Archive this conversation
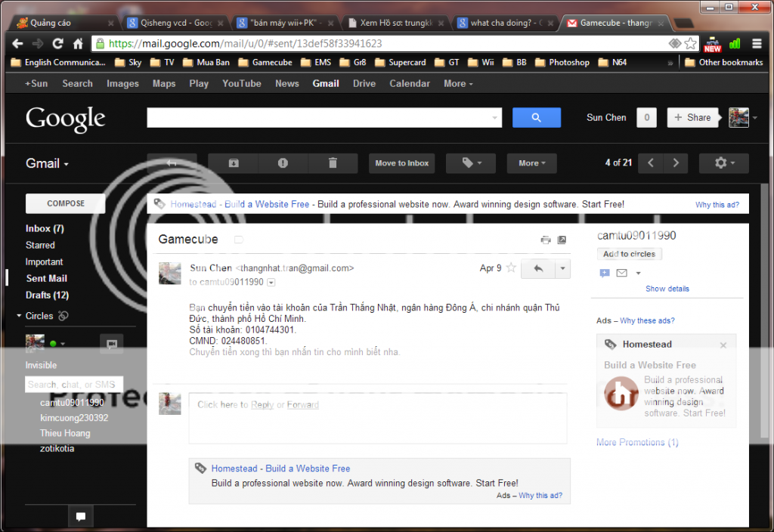Viewport: 774px width, 532px height. (x=234, y=163)
